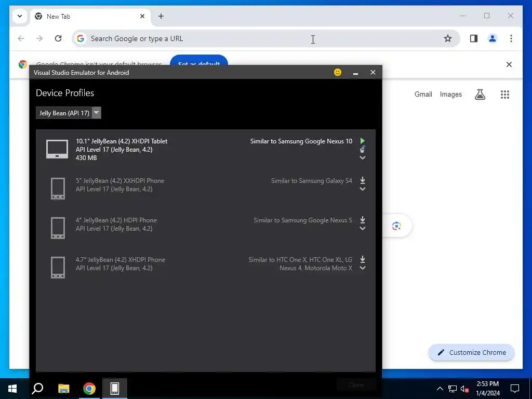Click the muted volume tray icon
This screenshot has width=532, height=399.
[464, 389]
